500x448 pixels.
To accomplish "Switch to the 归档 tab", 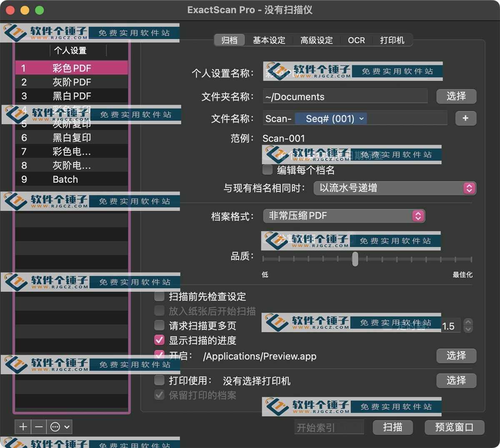I will 229,40.
